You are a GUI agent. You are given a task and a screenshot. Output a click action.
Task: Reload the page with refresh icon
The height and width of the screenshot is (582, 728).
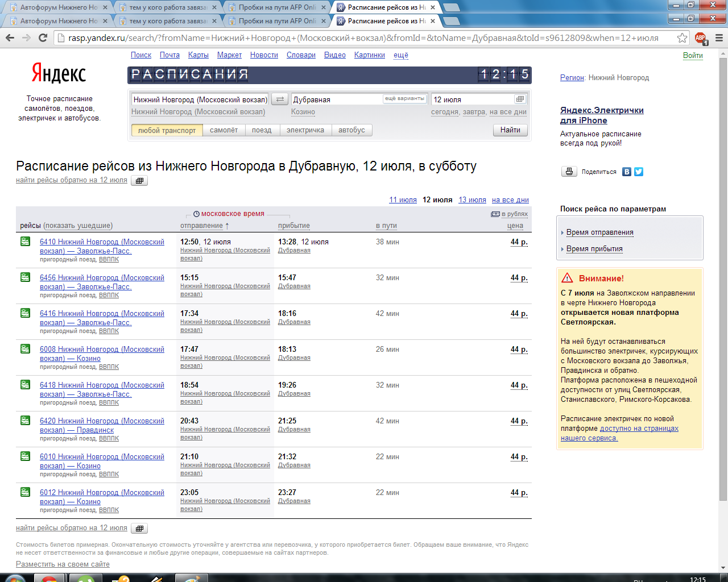(43, 38)
